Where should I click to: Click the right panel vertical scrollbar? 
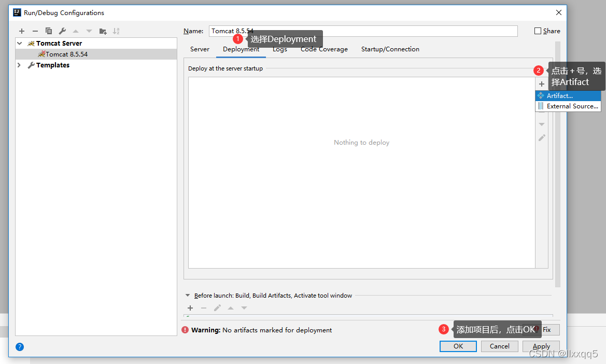pyautogui.click(x=558, y=164)
